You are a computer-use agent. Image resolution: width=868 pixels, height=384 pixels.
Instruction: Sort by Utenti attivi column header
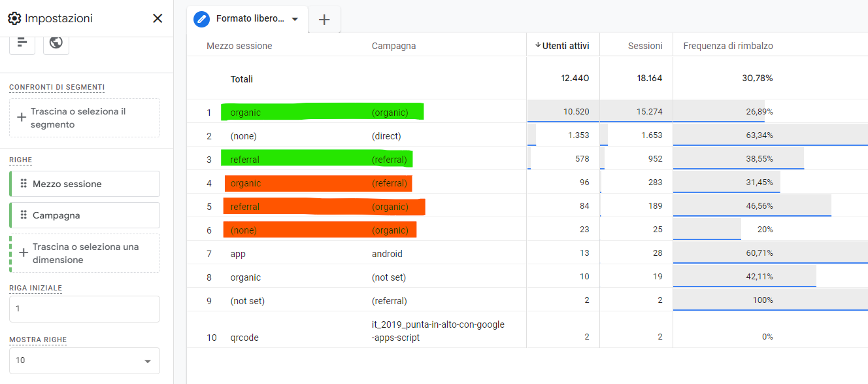(x=562, y=46)
